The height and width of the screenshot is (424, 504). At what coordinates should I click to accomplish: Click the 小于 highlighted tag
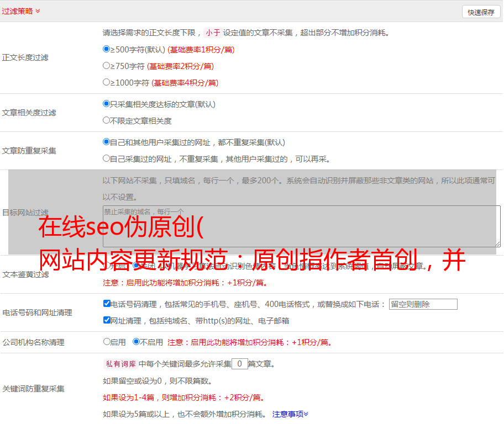[x=213, y=33]
